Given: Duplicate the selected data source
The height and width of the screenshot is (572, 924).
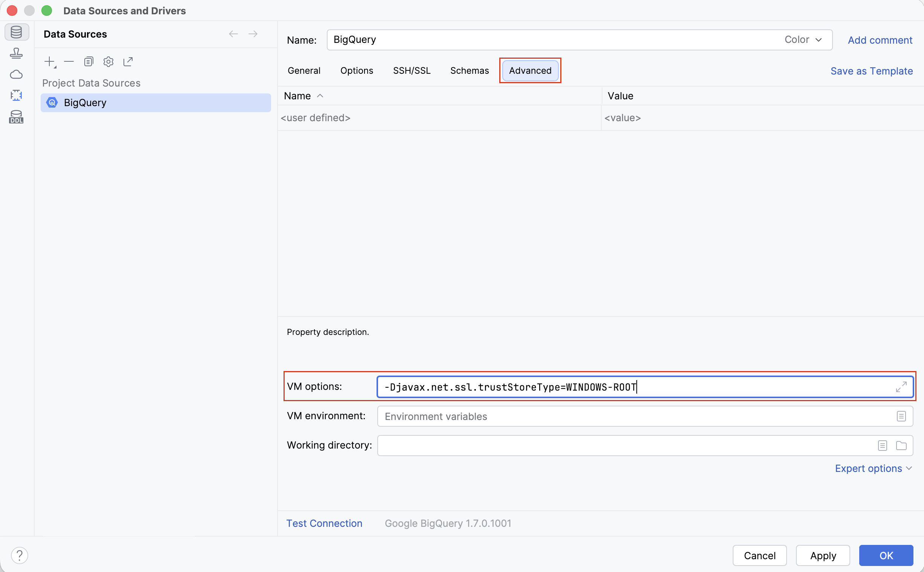Looking at the screenshot, I should 88,61.
